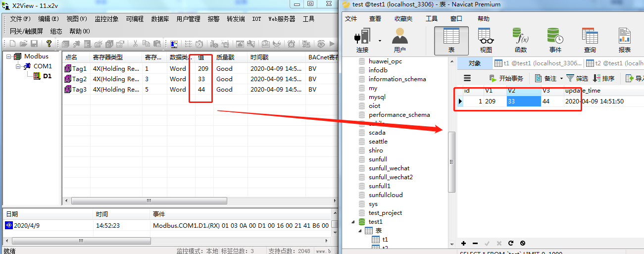Open the Navicat User (用户) button

click(399, 40)
